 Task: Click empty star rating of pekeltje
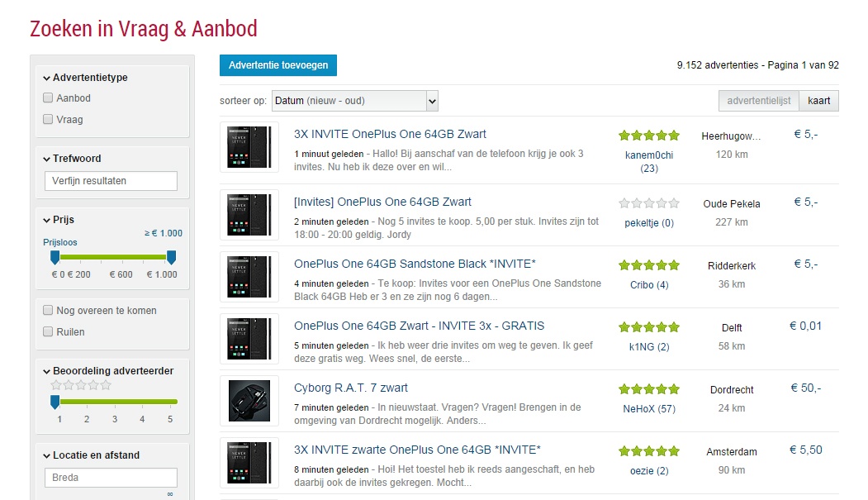649,203
